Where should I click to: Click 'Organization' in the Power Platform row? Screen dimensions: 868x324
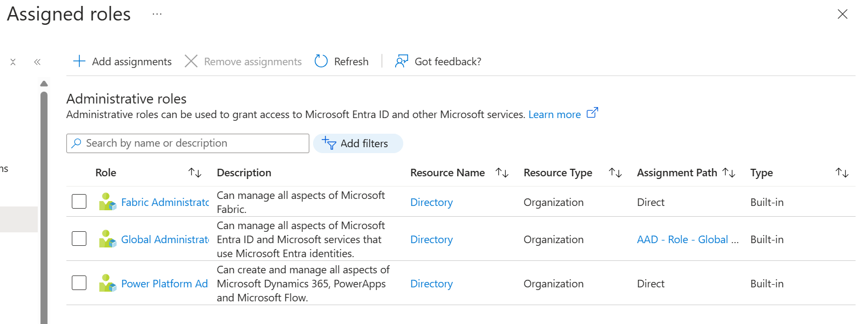coord(553,284)
